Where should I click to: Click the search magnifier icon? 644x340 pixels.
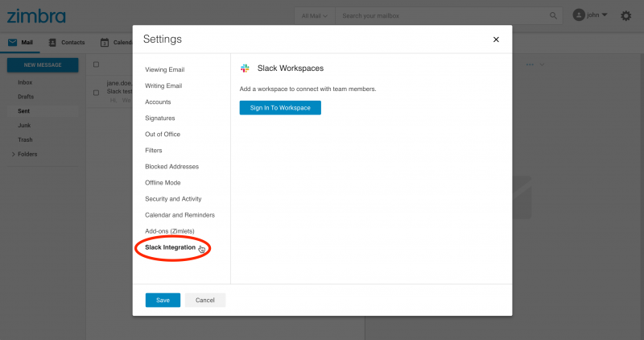click(x=553, y=15)
